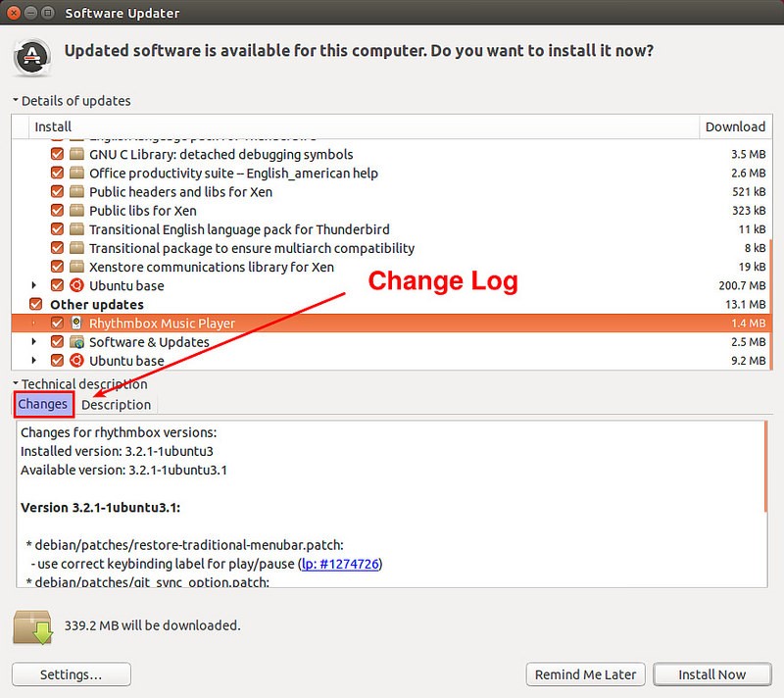Expand the Rhythmbox Music Player row arrow
The height and width of the screenshot is (698, 784).
(33, 323)
